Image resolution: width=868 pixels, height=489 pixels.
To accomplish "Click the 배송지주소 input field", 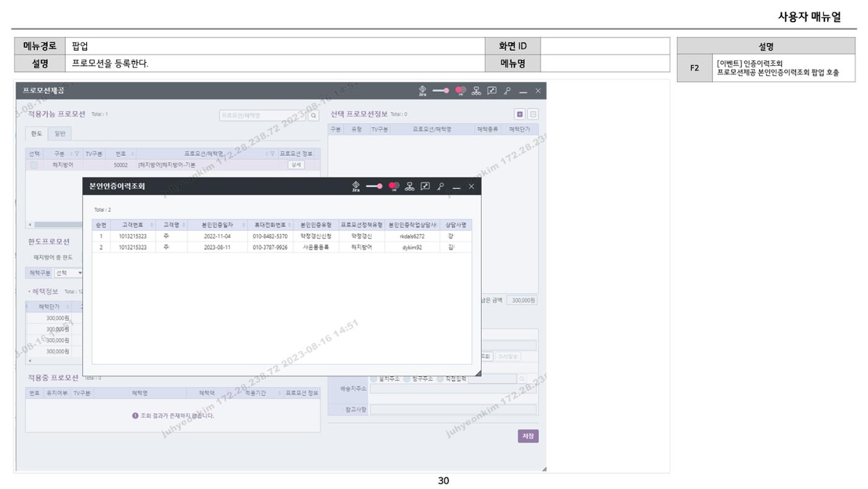I will (453, 389).
